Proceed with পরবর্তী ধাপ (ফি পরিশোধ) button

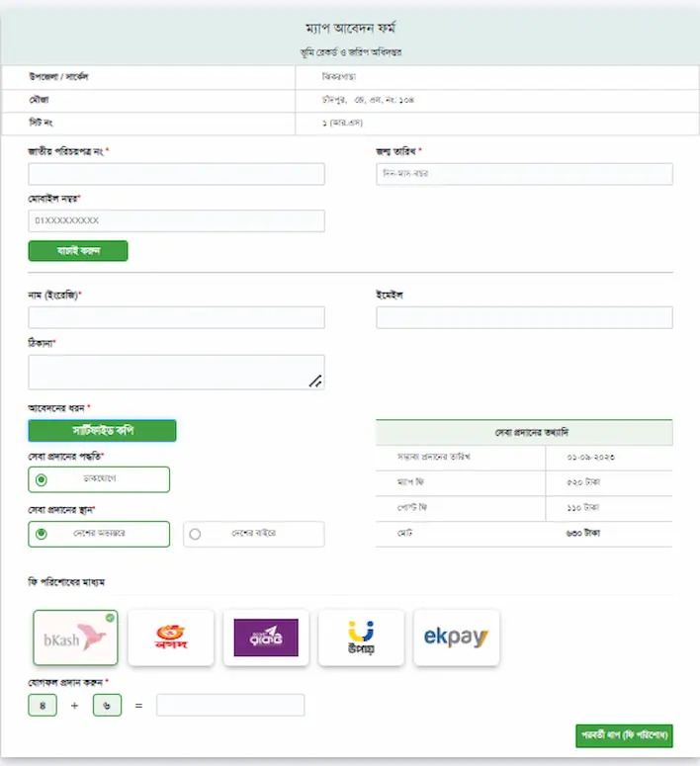624,735
